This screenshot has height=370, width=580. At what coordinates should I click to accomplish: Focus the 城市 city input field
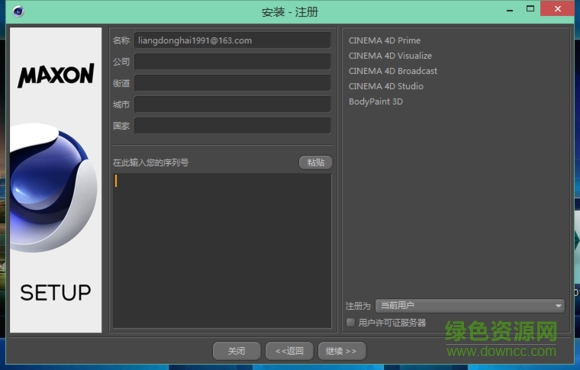[232, 104]
